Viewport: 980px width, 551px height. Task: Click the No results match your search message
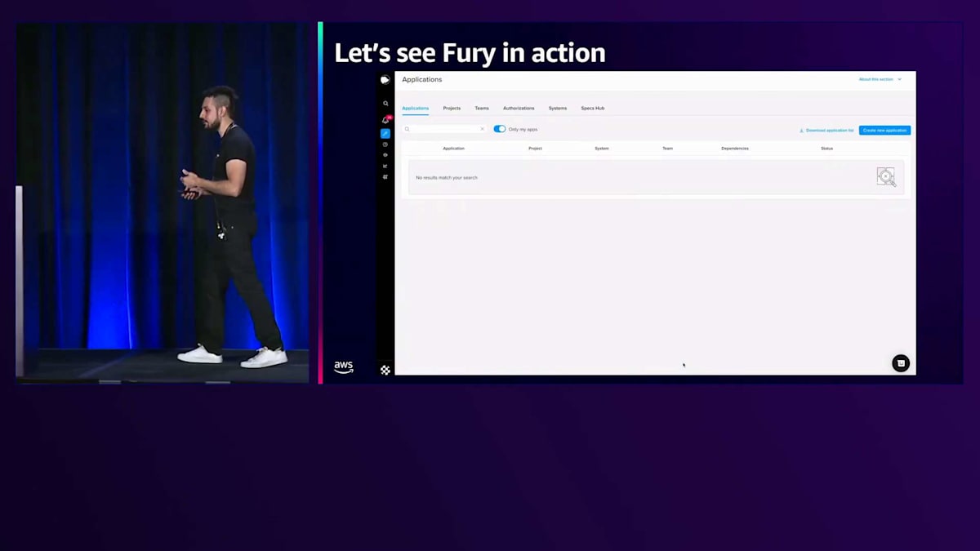tap(447, 177)
